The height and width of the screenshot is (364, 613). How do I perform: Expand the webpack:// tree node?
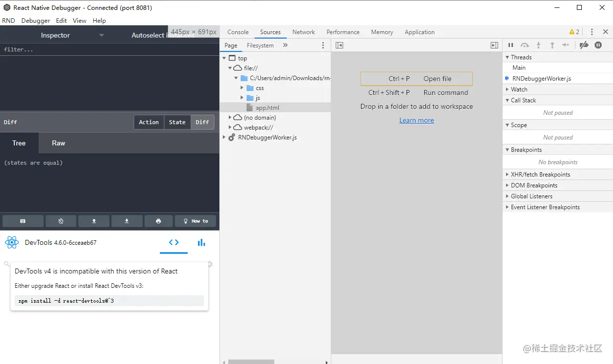coord(230,128)
